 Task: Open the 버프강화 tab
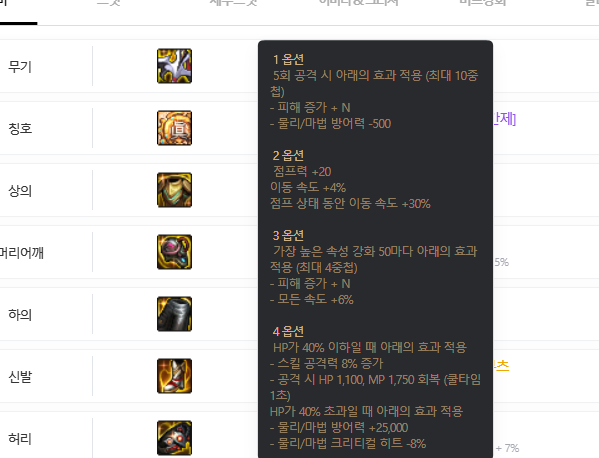pos(483,2)
